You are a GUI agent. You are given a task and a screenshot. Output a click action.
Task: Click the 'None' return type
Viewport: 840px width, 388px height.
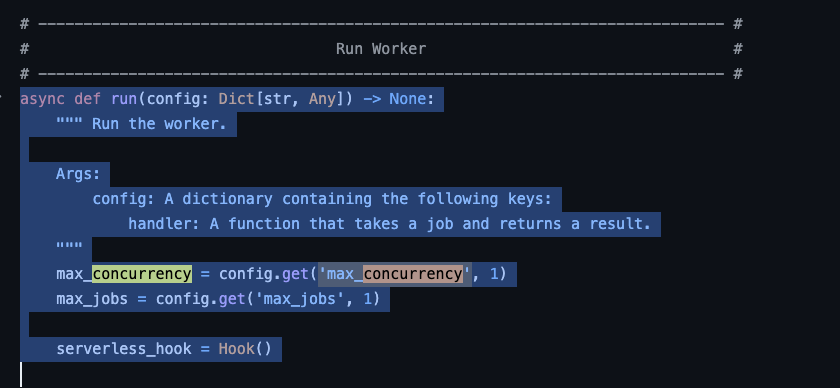coord(407,99)
